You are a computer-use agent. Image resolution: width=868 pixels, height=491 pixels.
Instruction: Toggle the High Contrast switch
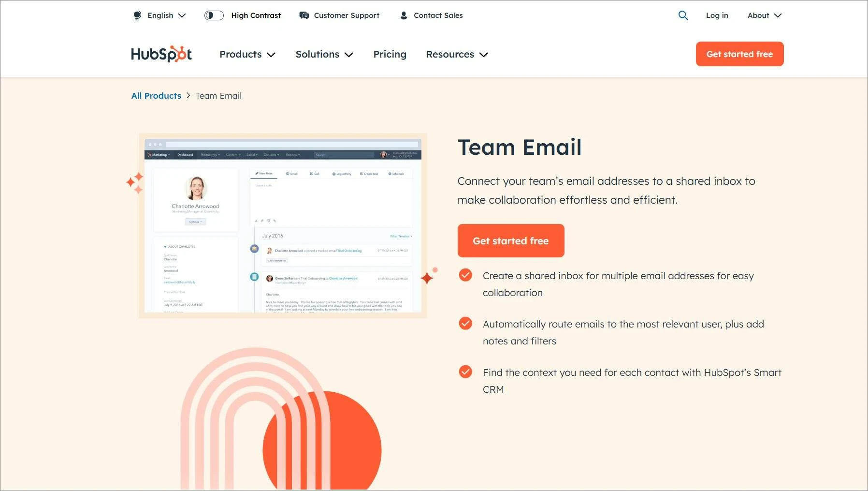(x=214, y=15)
